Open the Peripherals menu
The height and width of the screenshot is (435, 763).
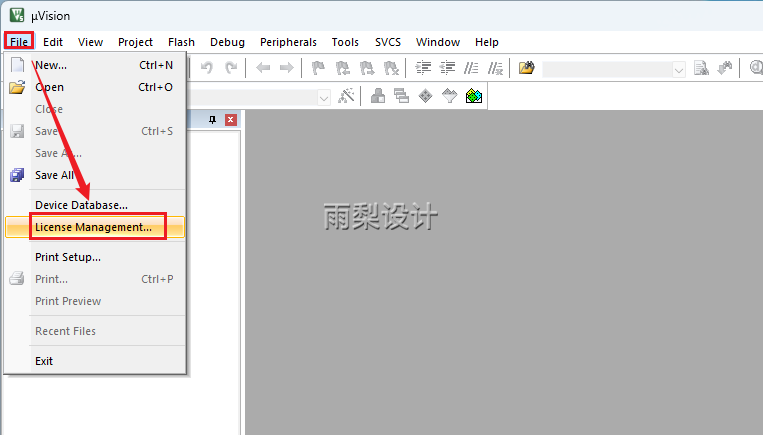pos(288,42)
